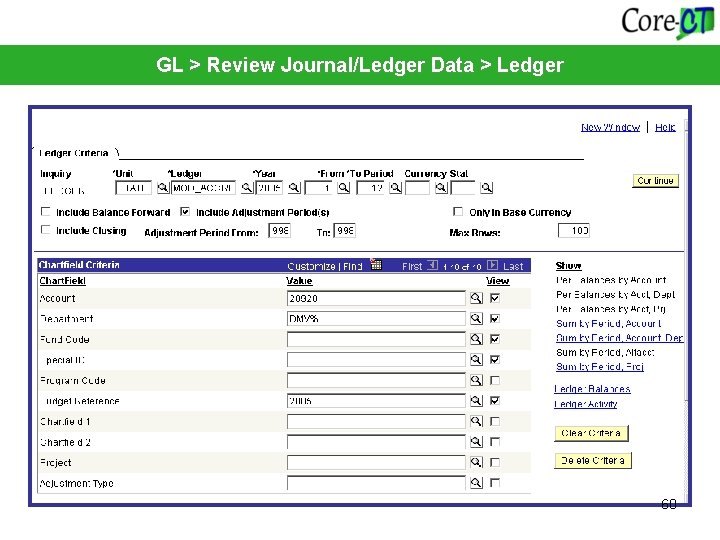Click the Max Rows input field
Screen dimensions: 720x540
pyautogui.click(x=574, y=230)
